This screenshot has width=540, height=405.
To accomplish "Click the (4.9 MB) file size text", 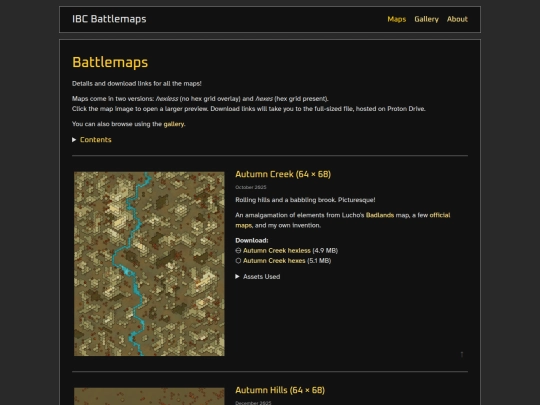I will 325,251.
